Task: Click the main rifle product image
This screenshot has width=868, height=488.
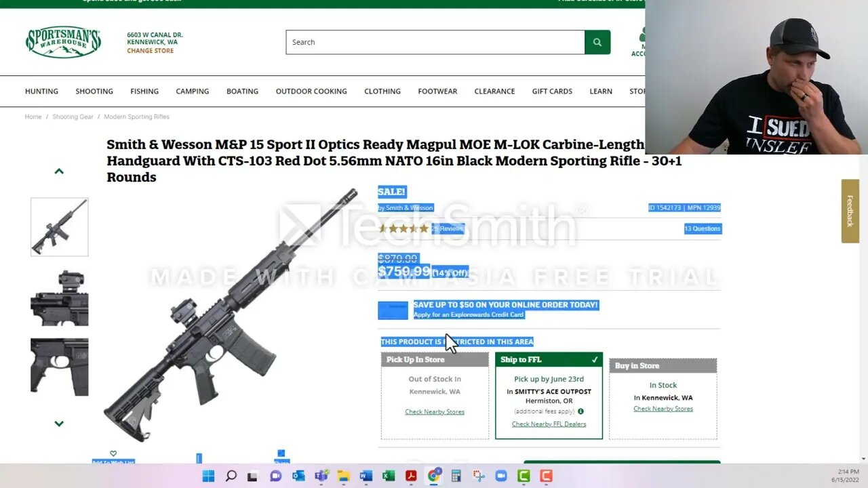Action: 231,315
